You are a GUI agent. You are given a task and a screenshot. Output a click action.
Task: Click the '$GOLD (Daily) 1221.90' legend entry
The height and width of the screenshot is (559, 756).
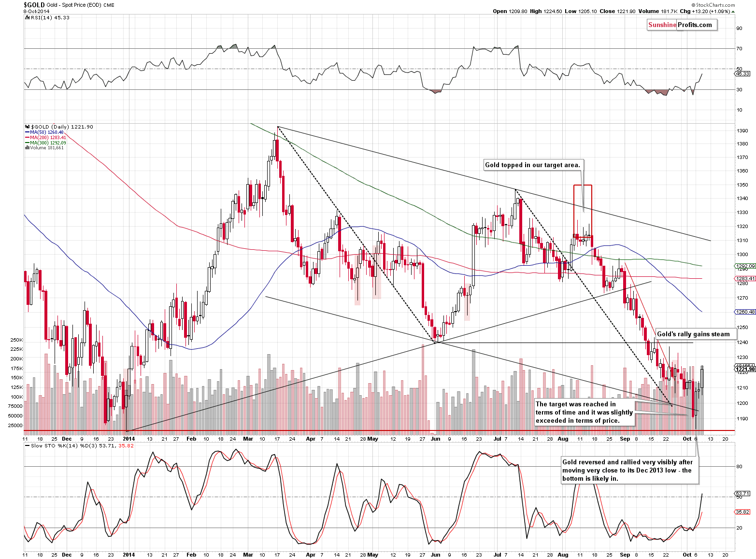coord(59,127)
